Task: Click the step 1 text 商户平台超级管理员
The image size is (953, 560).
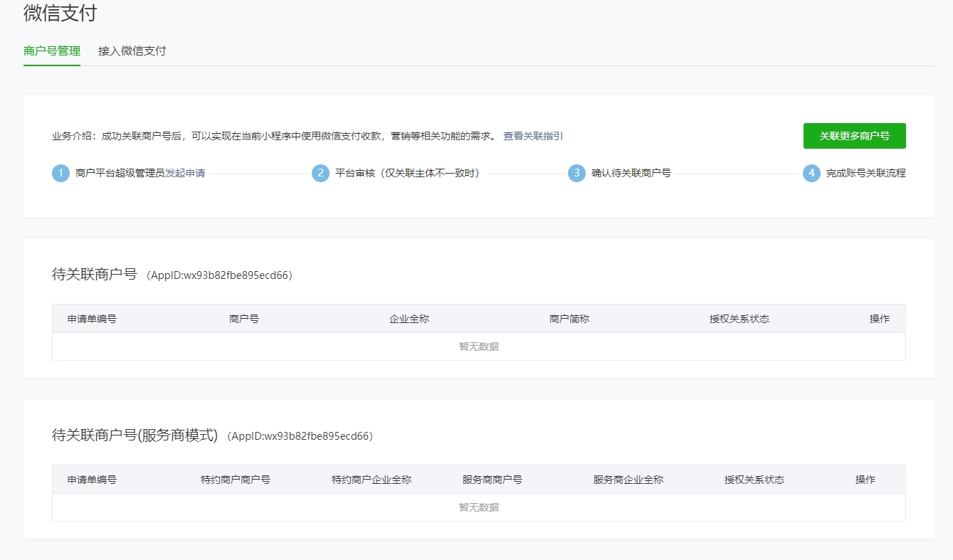Action: (120, 173)
